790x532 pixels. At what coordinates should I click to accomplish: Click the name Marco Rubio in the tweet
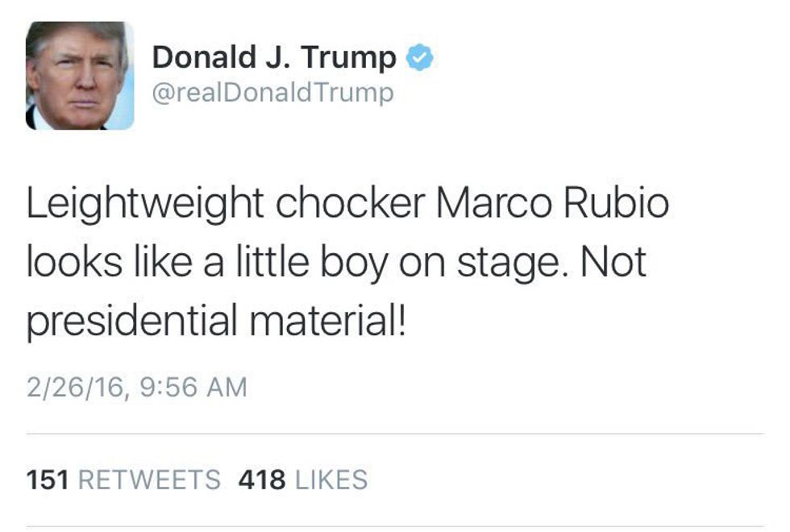tap(552, 205)
